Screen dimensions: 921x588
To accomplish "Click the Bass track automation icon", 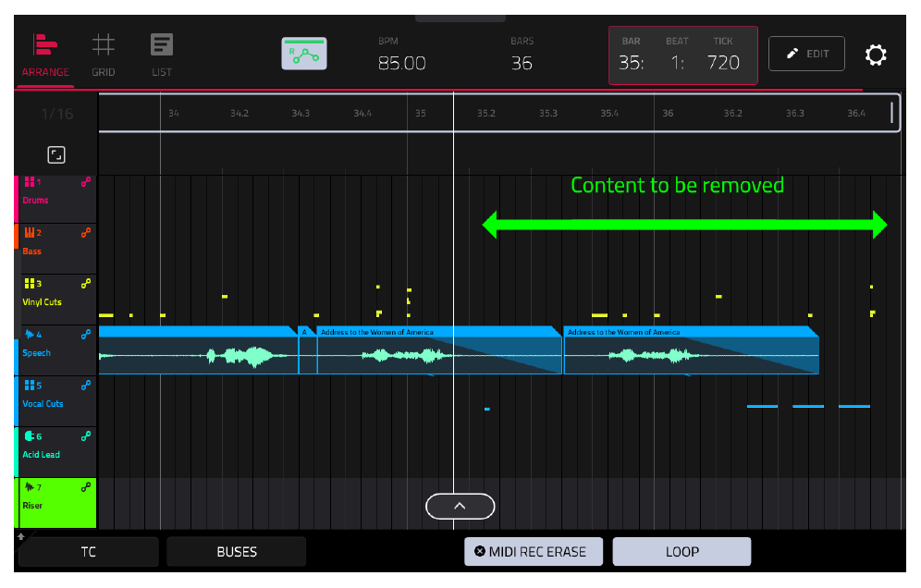I will coord(86,233).
